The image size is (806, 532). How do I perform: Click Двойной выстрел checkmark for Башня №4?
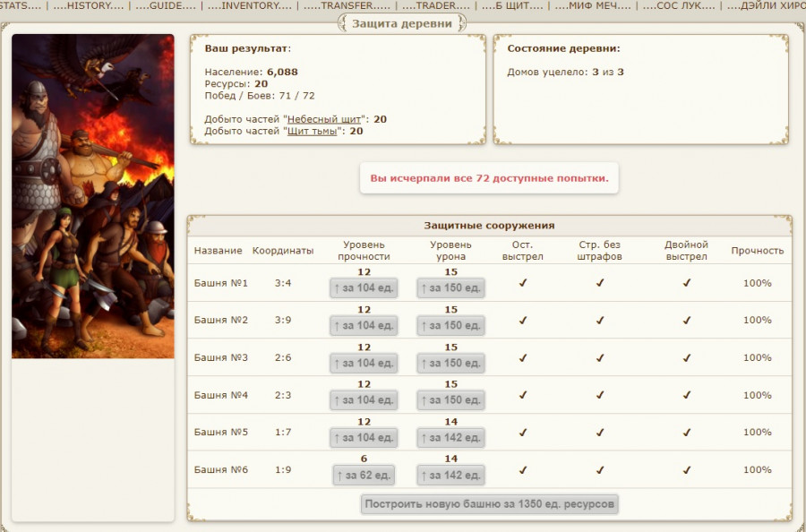coord(686,395)
